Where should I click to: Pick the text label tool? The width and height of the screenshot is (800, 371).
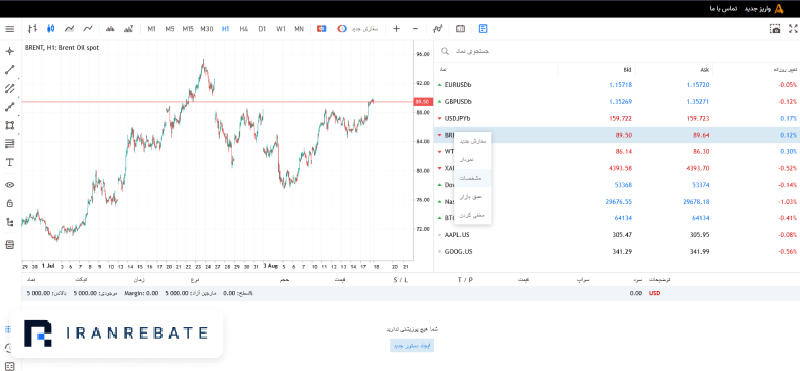coord(9,162)
